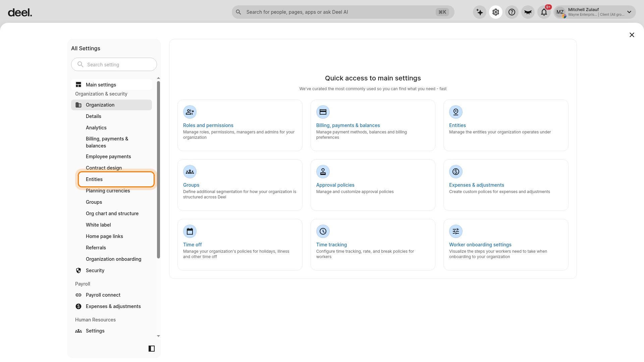This screenshot has height=362, width=644.
Task: Toggle the closed-eye privacy icon
Action: coord(528,12)
